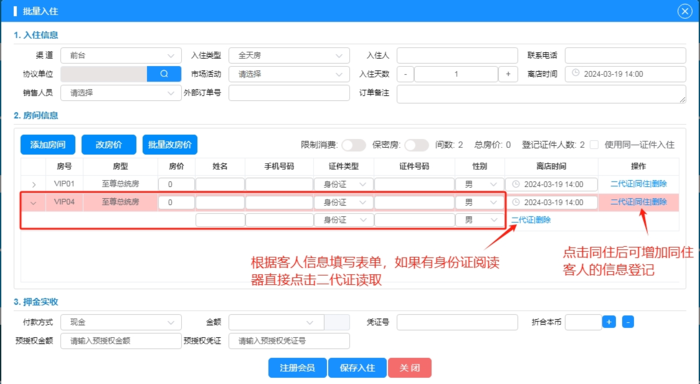Screen dimensions: 700x384
Task: Click the 二代证 link in the co-guest sub-row
Action: click(521, 220)
